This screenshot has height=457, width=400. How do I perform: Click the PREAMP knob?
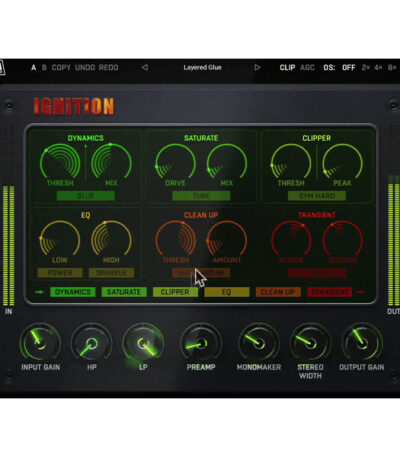[x=201, y=343]
